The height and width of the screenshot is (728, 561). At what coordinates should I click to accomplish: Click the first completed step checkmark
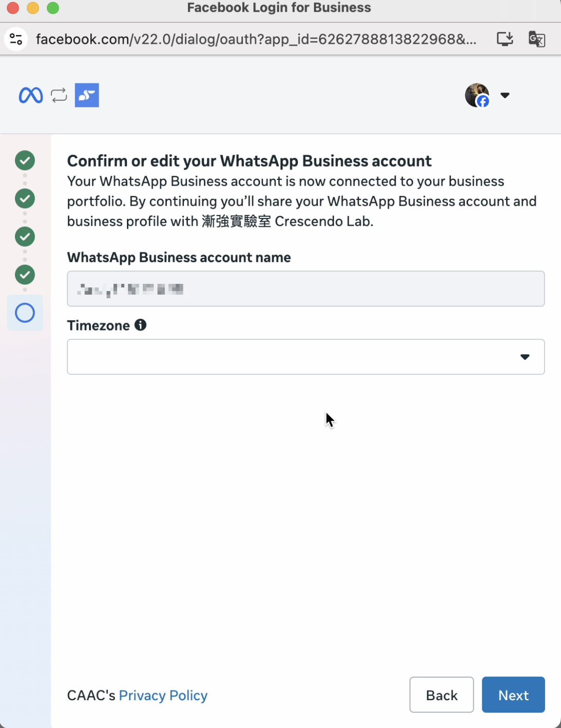[x=25, y=160]
